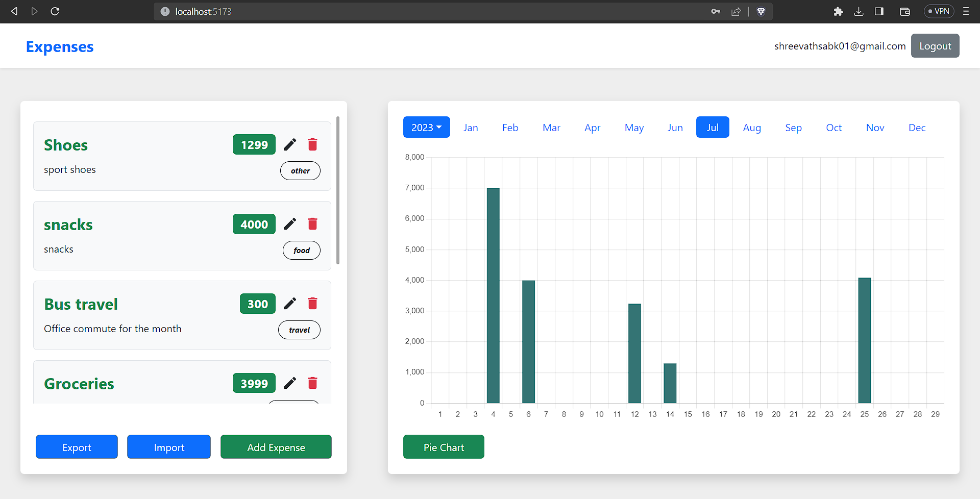Edit the Shoes expense using the pencil icon
The image size is (980, 499).
tap(290, 144)
